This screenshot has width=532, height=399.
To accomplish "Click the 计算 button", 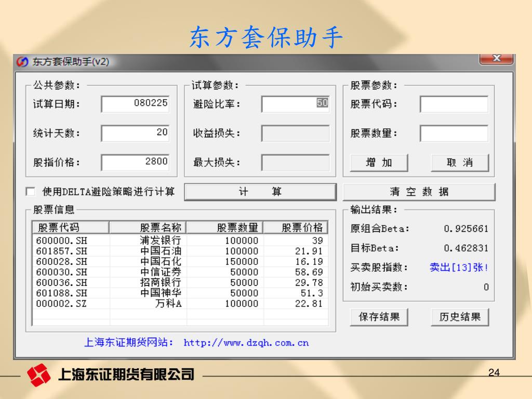I will pyautogui.click(x=260, y=192).
